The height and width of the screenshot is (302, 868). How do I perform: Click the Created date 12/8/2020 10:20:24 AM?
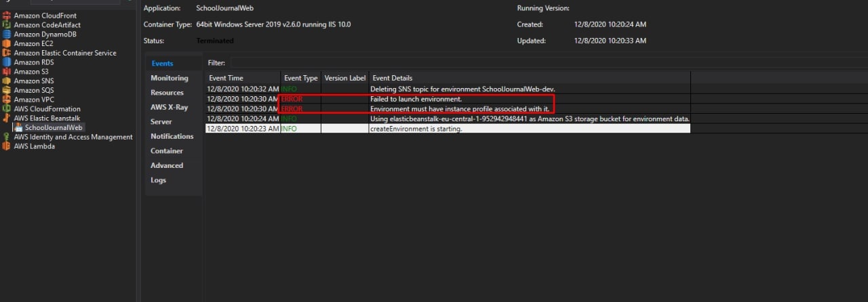point(610,24)
